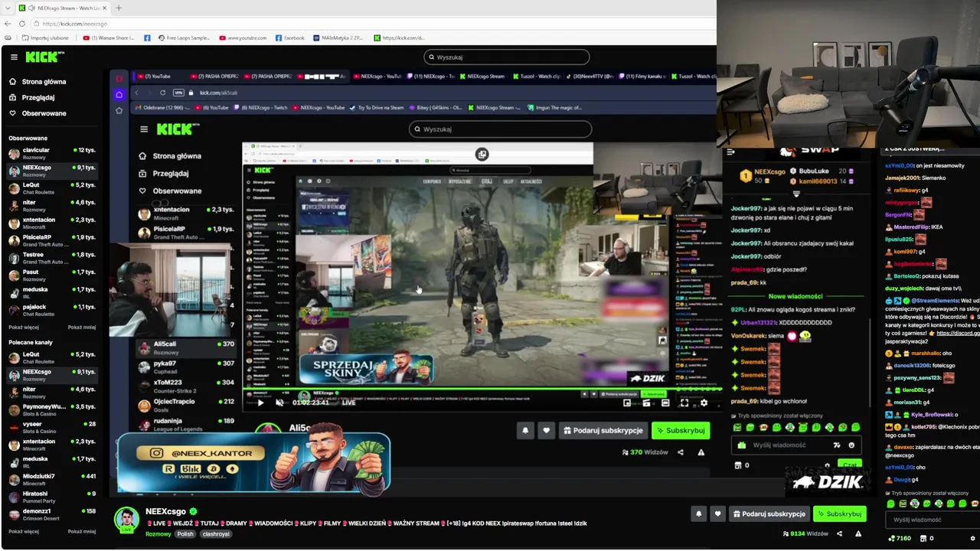980x551 pixels.
Task: Share the Ali5cali stream
Action: (681, 452)
